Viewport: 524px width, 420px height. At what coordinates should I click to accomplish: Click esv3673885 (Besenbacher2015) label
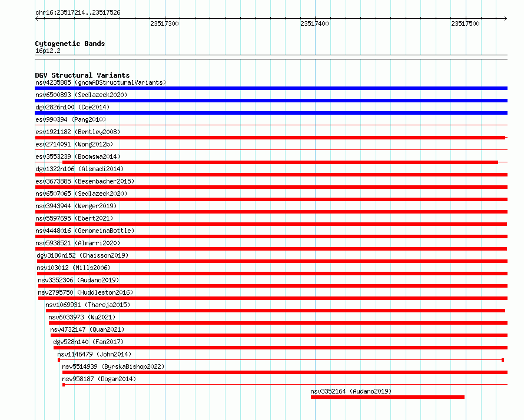pos(85,181)
